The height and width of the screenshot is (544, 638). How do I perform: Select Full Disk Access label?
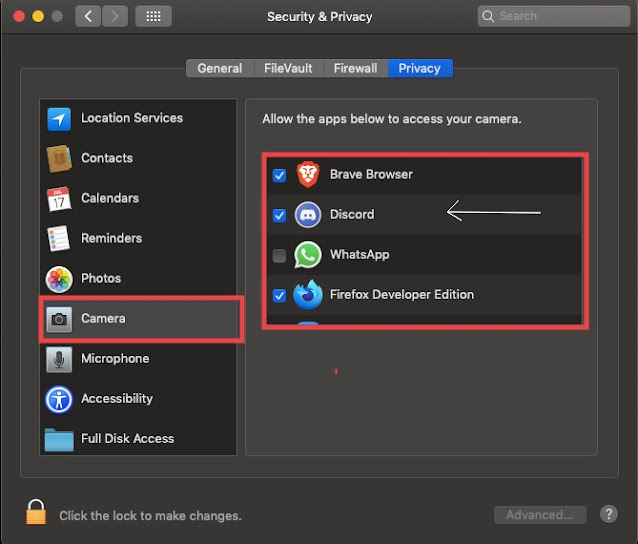click(x=128, y=438)
